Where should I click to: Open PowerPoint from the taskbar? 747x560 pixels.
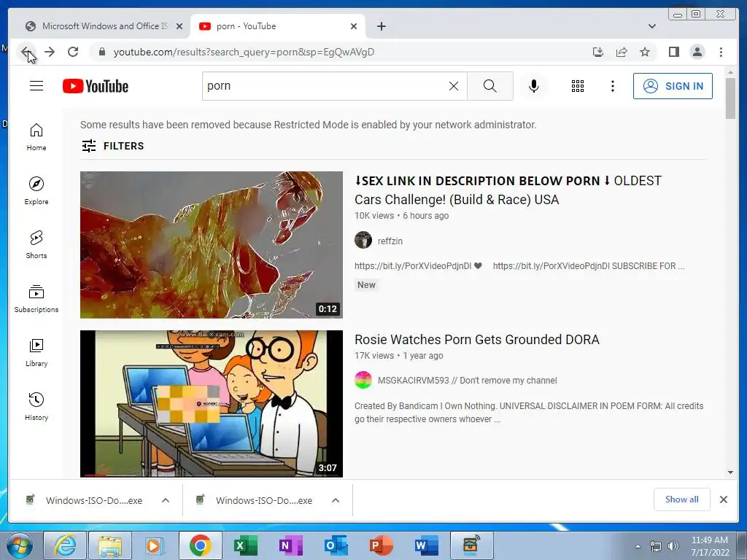pyautogui.click(x=381, y=545)
